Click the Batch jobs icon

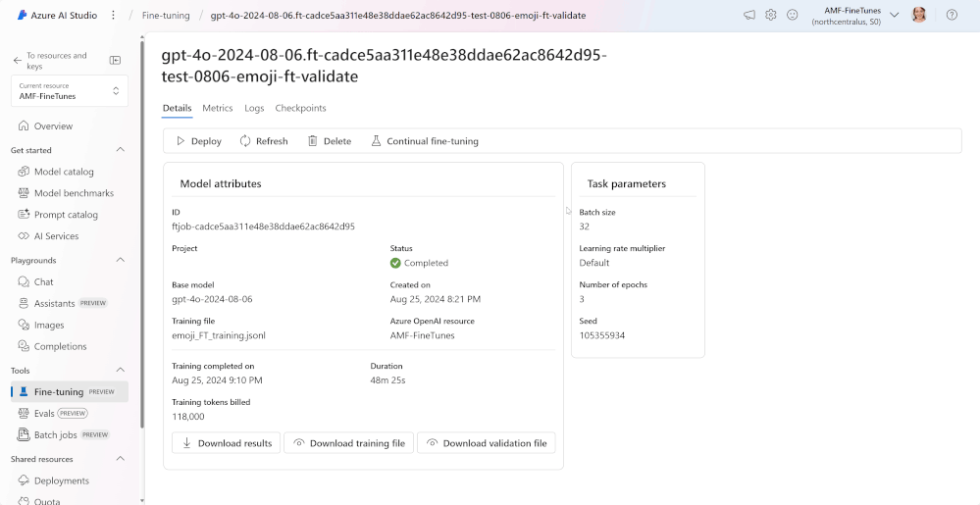tap(24, 435)
